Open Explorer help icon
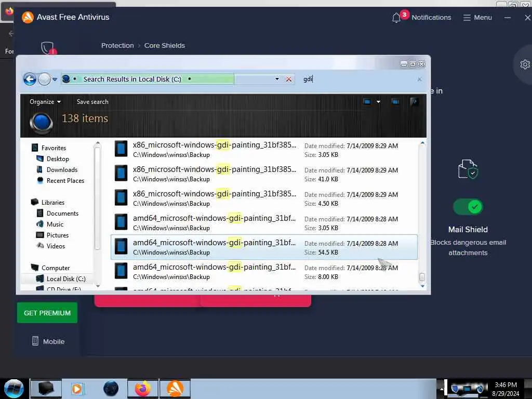The image size is (532, 399). pos(414,102)
